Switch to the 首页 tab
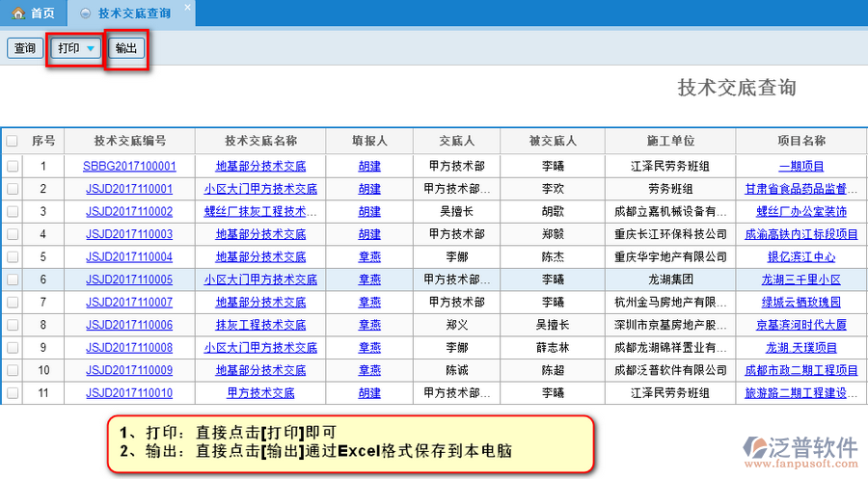The width and height of the screenshot is (868, 479). tap(35, 13)
